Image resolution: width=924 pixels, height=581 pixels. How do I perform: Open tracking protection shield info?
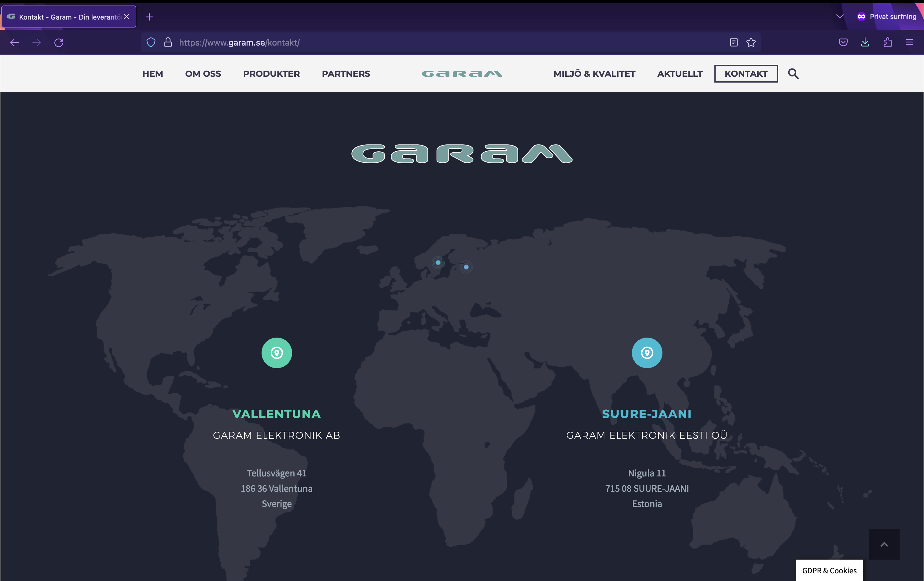(x=151, y=42)
